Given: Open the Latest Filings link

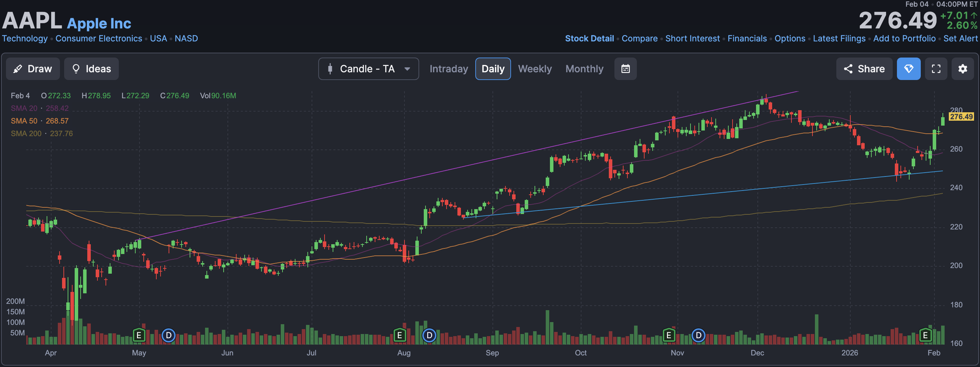Looking at the screenshot, I should point(839,39).
